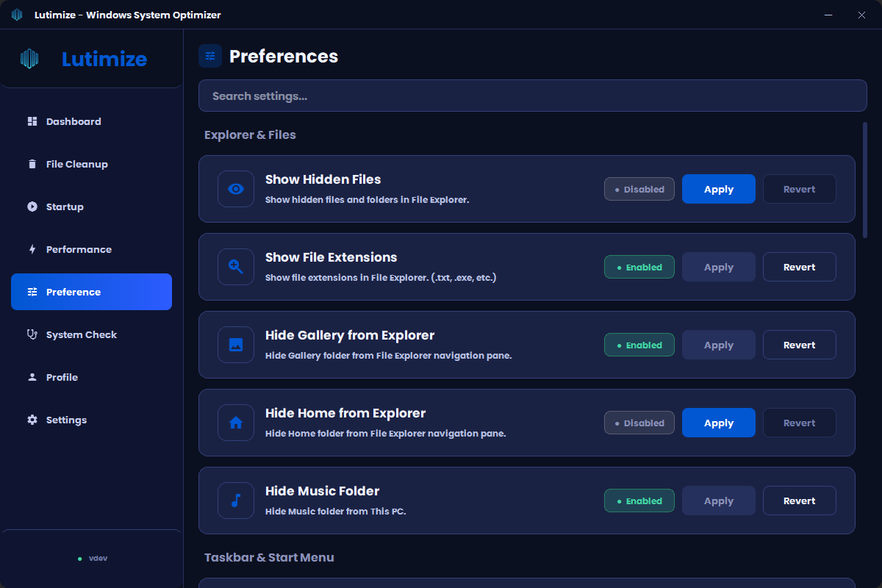Click the Lutimize title bar app icon
The height and width of the screenshot is (588, 882).
pos(17,15)
